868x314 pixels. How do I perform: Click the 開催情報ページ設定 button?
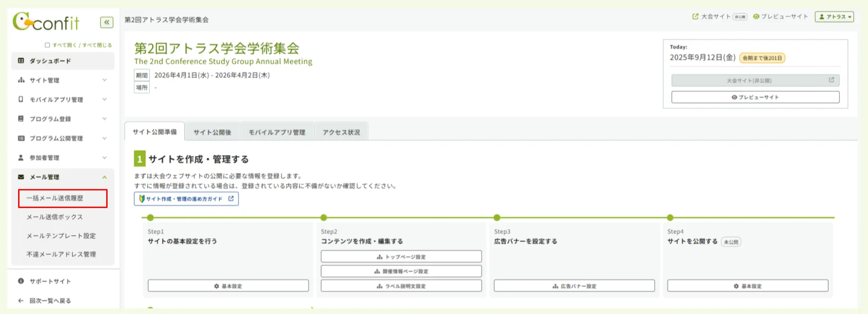pyautogui.click(x=401, y=271)
